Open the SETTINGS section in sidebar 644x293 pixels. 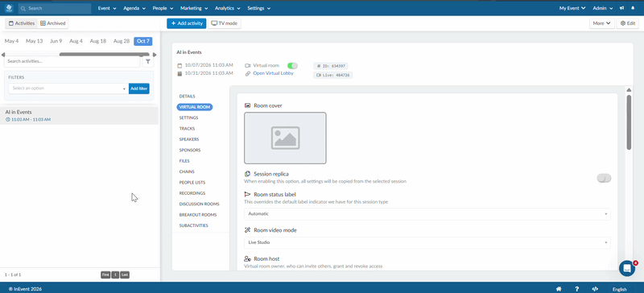(188, 118)
